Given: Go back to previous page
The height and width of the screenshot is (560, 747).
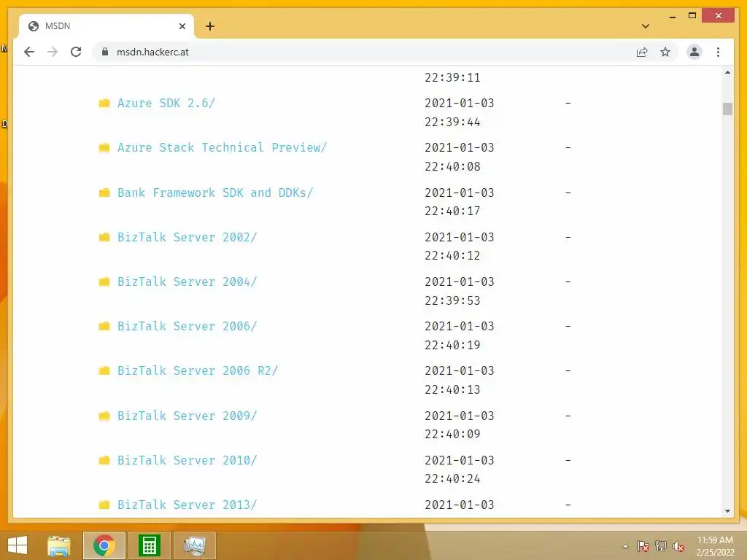Looking at the screenshot, I should point(29,52).
